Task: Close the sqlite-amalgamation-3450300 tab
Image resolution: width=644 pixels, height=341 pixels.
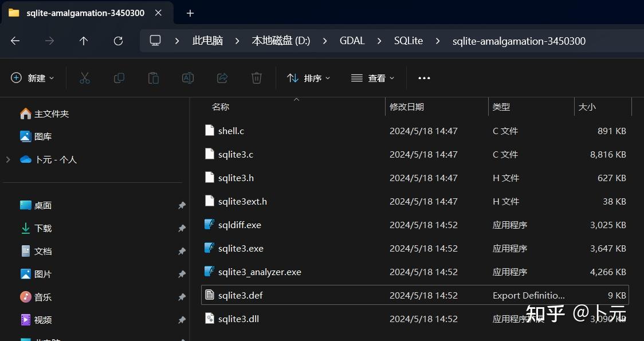Action: click(x=158, y=13)
